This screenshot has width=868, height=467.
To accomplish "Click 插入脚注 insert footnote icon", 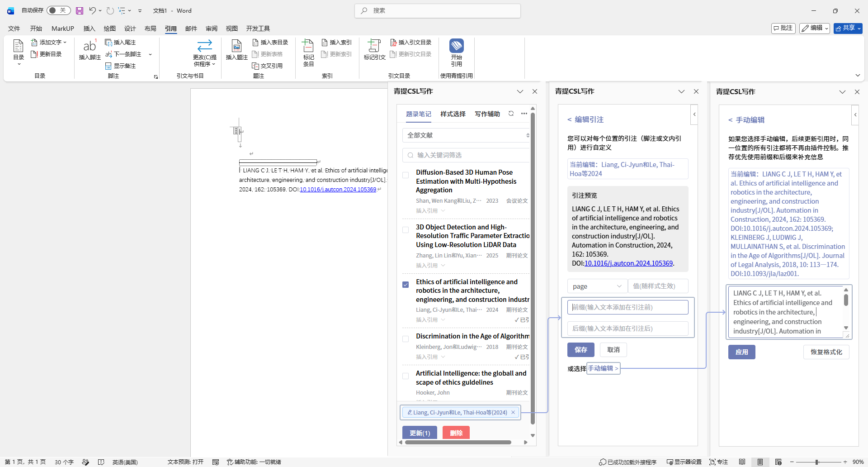I will [90, 50].
